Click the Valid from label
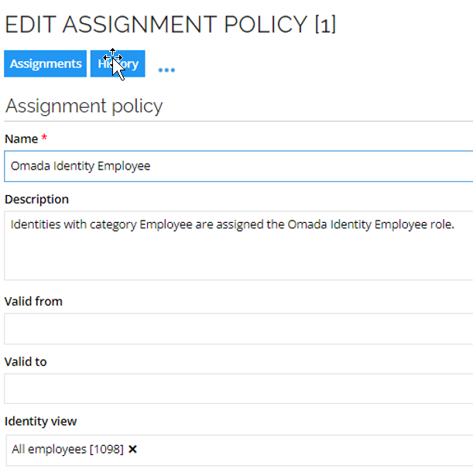This screenshot has width=473, height=476. 33,301
